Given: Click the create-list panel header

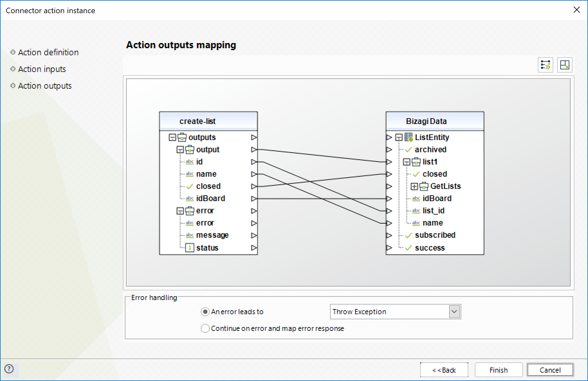Looking at the screenshot, I should (x=208, y=121).
